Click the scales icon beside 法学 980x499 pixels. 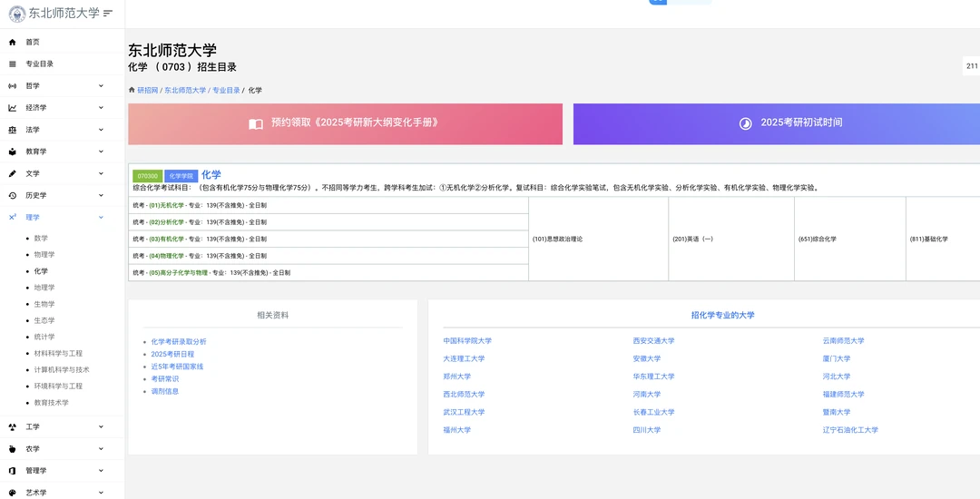click(x=13, y=130)
